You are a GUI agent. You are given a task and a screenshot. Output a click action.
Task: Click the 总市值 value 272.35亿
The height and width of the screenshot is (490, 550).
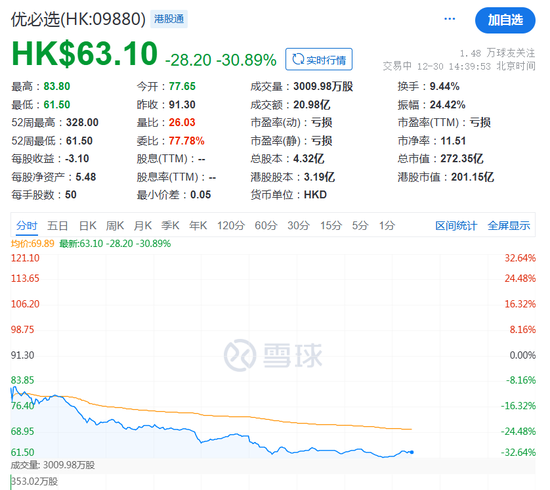tap(462, 159)
